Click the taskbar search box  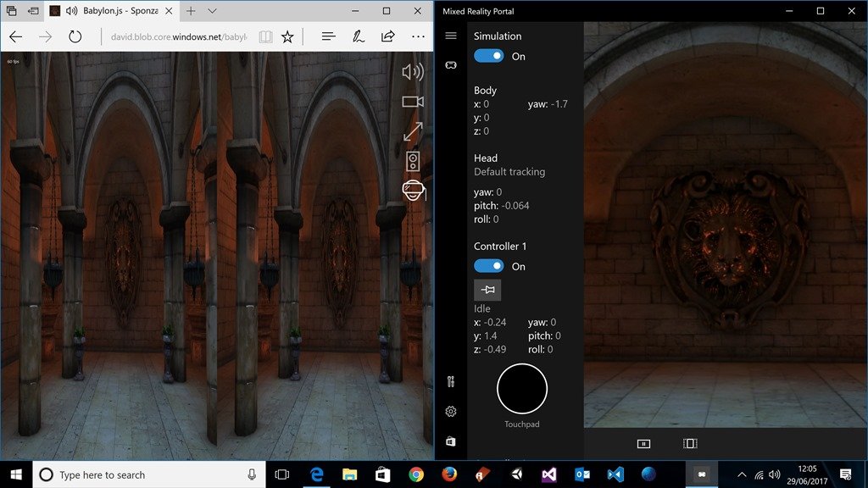[149, 474]
